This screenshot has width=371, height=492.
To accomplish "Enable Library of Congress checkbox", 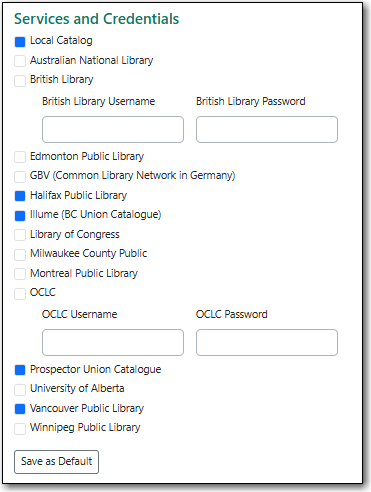I will click(20, 235).
